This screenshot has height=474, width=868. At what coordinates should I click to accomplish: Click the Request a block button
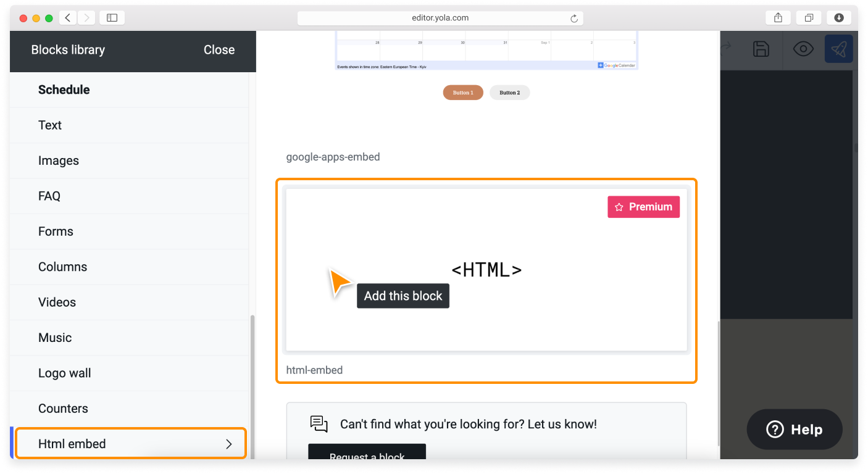click(367, 455)
